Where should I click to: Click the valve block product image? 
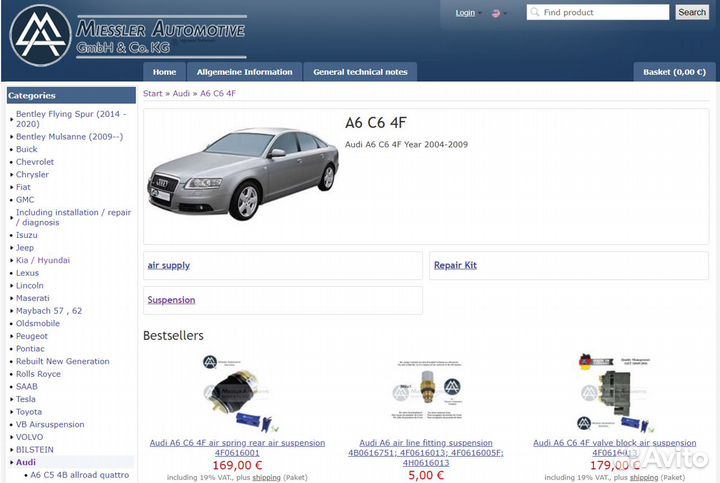(x=614, y=393)
